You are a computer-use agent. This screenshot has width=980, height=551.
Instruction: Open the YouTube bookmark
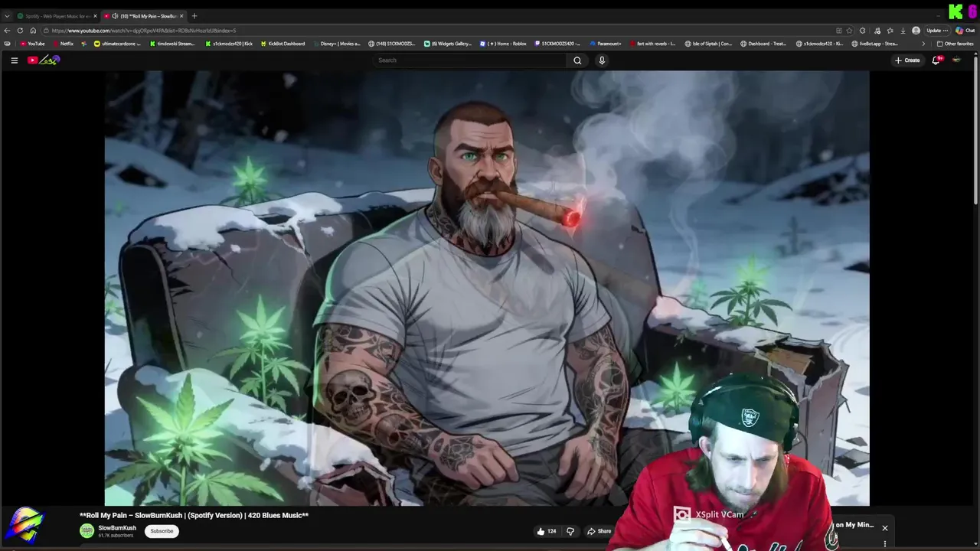click(x=32, y=44)
